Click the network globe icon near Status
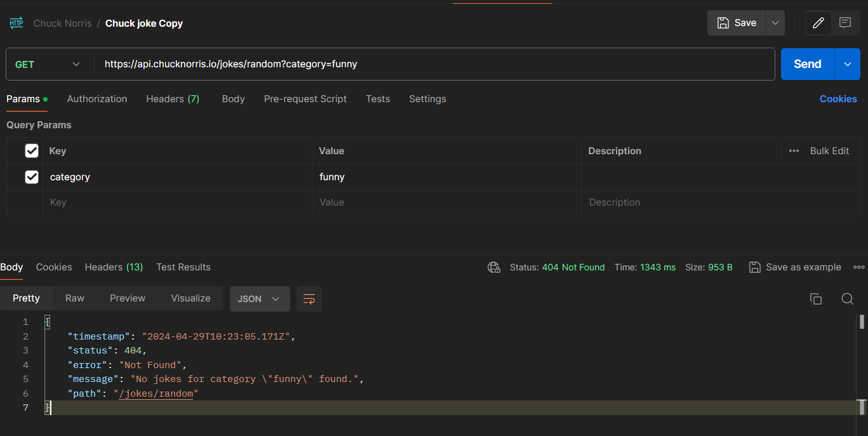This screenshot has height=436, width=868. [x=494, y=267]
